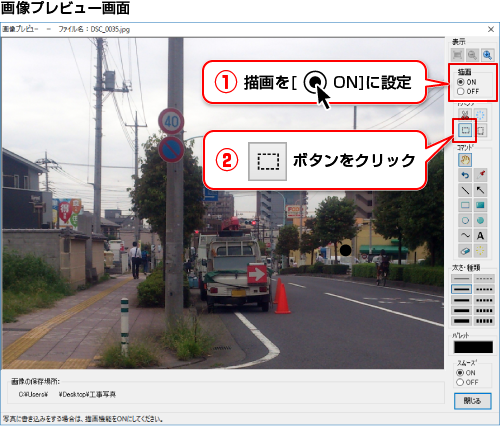This screenshot has width=500, height=426.
Task: Click on the street photo preview canvas
Action: (x=223, y=203)
